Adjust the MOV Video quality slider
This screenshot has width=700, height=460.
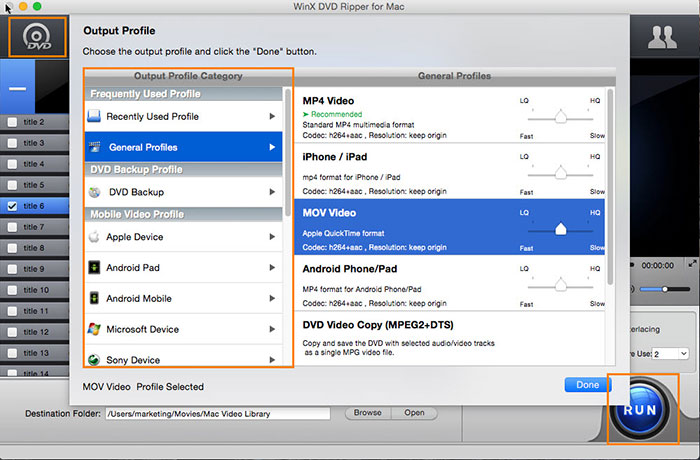coord(561,228)
